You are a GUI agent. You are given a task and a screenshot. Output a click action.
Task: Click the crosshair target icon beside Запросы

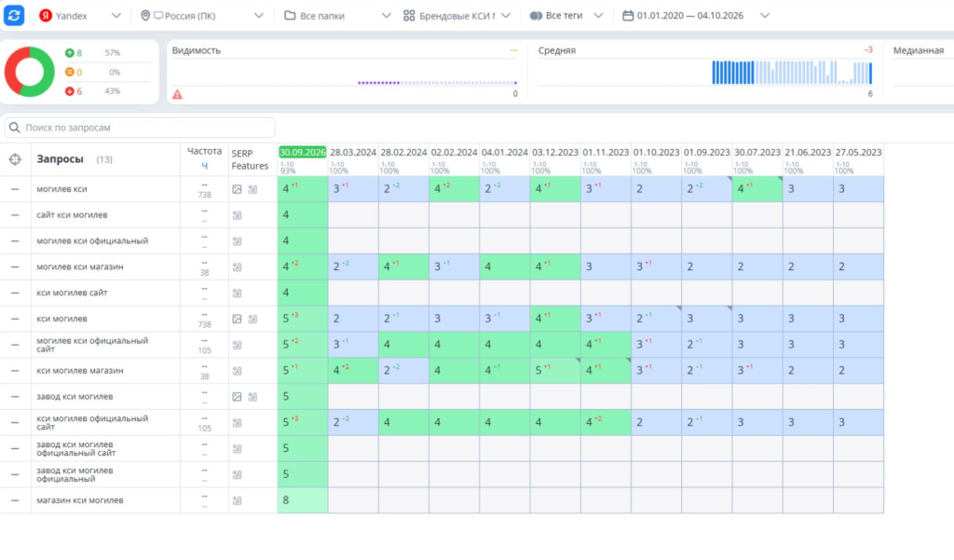click(x=15, y=159)
